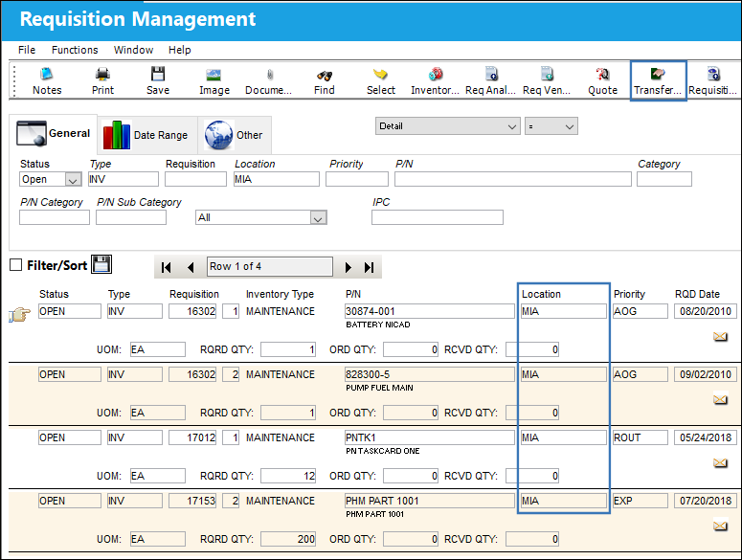742x560 pixels.
Task: Click the P/N Category input field
Action: click(55, 217)
